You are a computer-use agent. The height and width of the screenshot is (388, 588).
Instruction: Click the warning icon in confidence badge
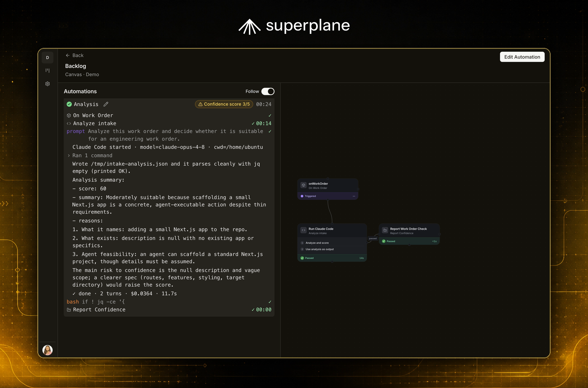tap(201, 104)
